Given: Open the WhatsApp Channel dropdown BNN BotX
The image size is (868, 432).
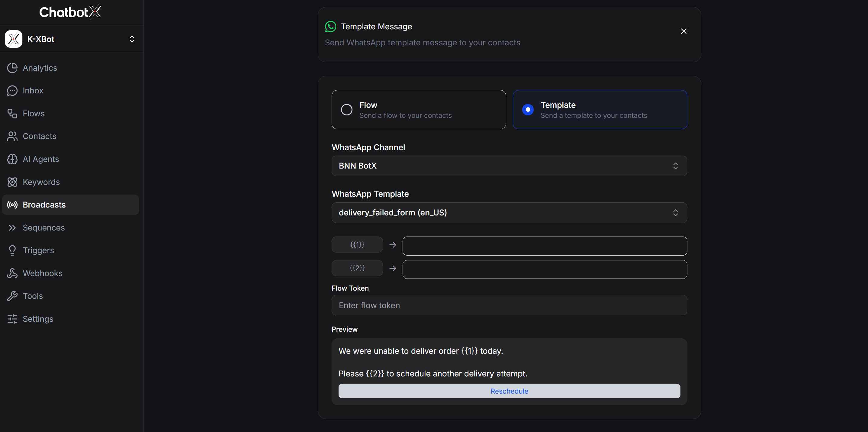Looking at the screenshot, I should (509, 166).
